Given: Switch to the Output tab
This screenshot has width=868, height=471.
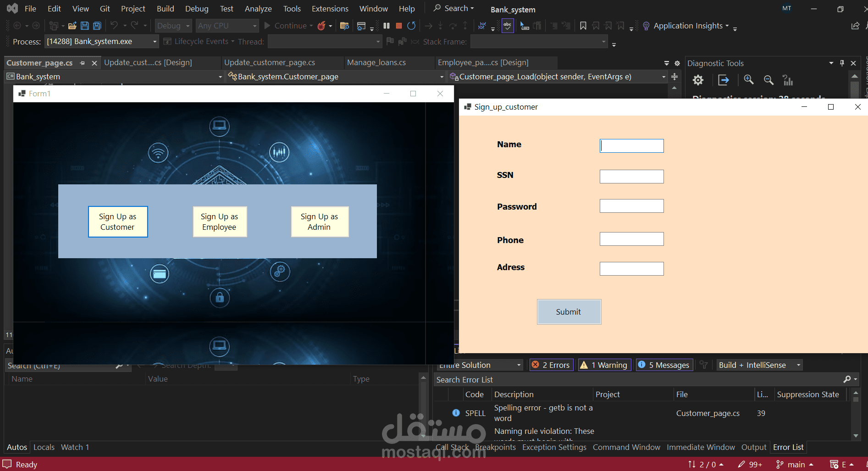Looking at the screenshot, I should (754, 447).
